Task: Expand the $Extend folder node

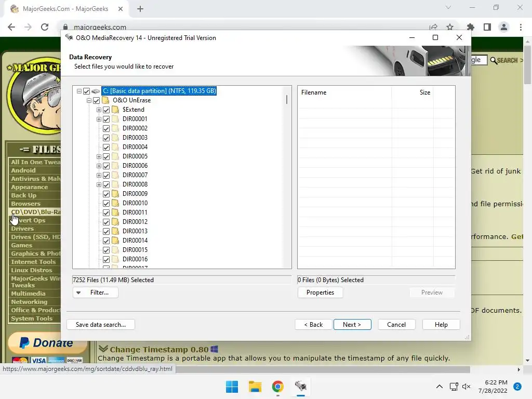Action: coord(99,110)
